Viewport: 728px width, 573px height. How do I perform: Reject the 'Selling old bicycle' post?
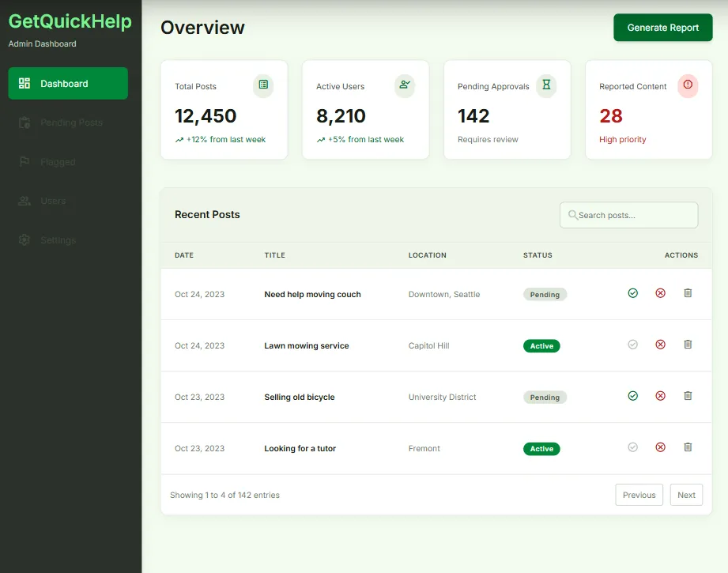[660, 396]
